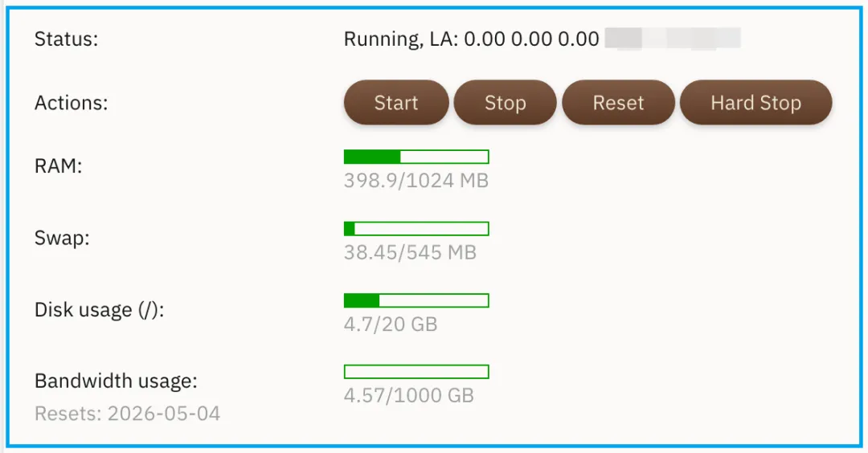Select the RAM: label
Screen dimensions: 868x453
point(59,166)
